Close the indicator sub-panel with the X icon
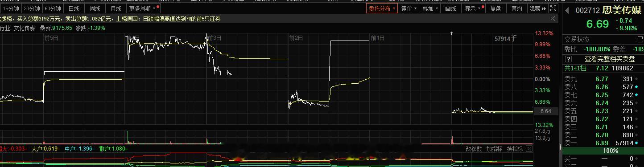Screen dimensions: 644x167 [529, 149]
